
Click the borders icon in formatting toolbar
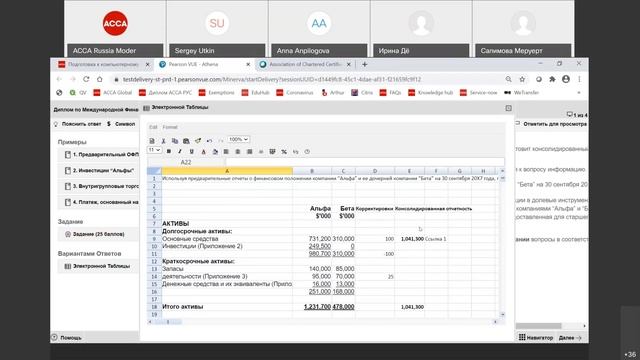[x=272, y=151]
